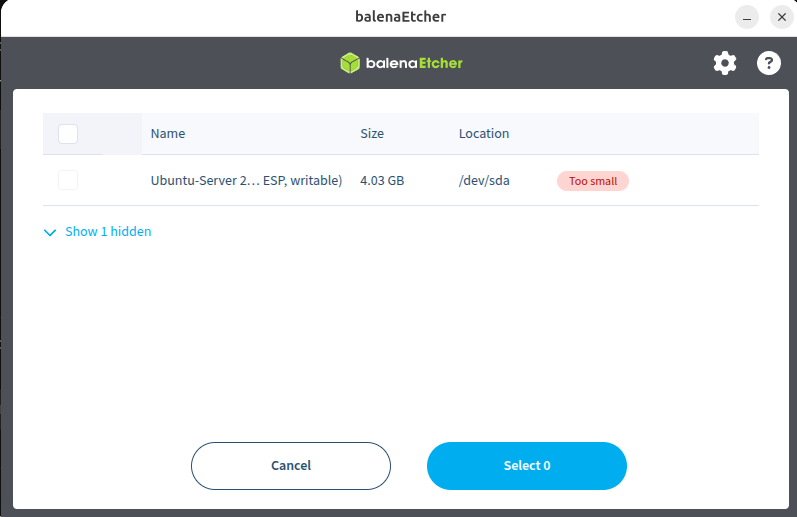
Task: Click the 4.03 GB size cell
Action: [382, 180]
